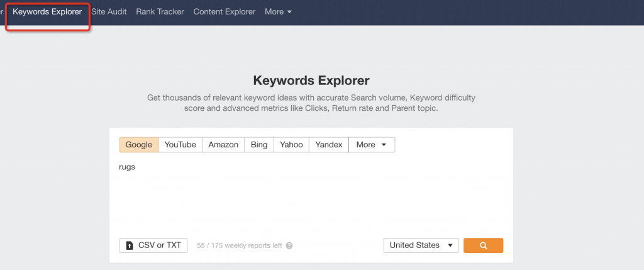Open the More menu in top navigation
The height and width of the screenshot is (270, 644).
point(278,12)
